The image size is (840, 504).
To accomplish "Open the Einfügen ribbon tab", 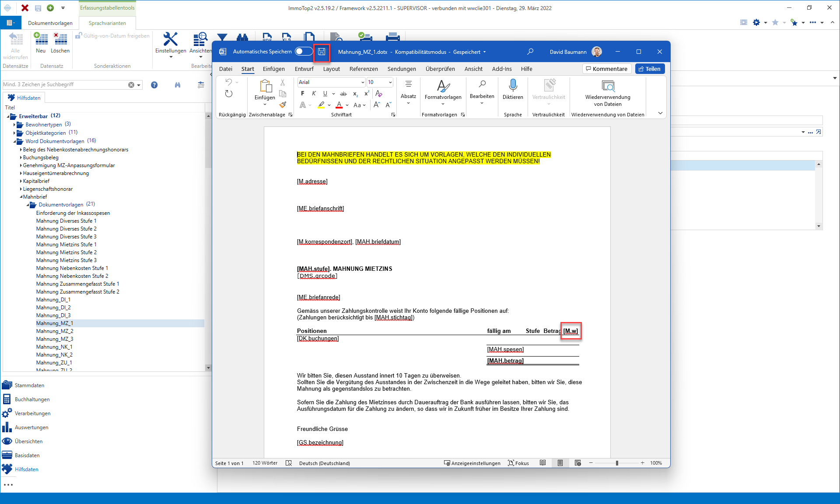I will pyautogui.click(x=273, y=69).
